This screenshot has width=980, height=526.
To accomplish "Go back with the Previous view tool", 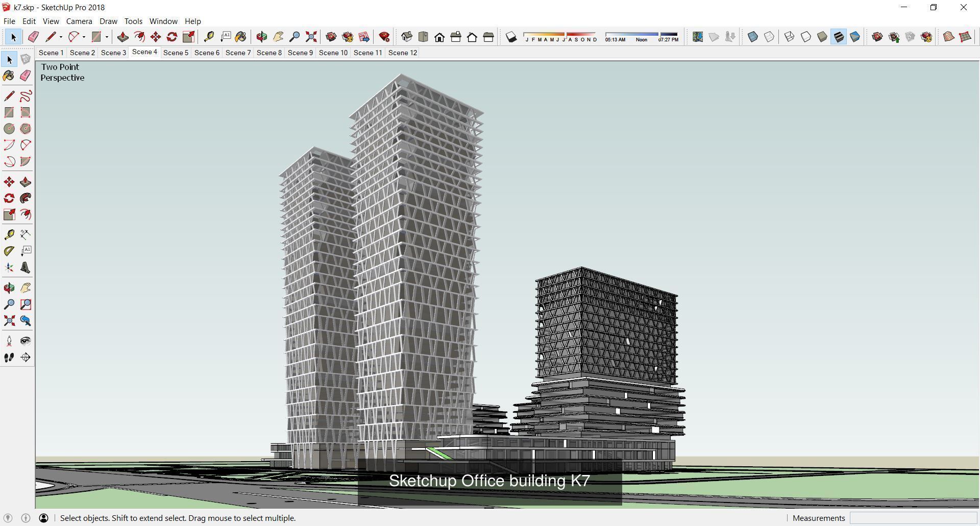I will [x=26, y=321].
